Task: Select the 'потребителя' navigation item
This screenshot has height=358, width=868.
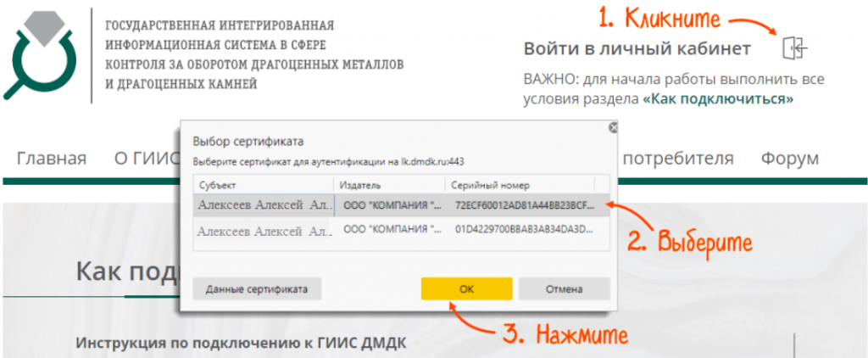Action: [678, 159]
